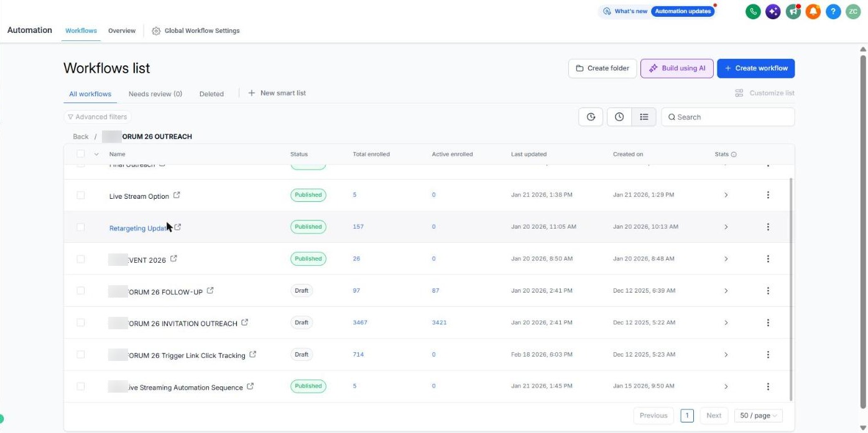Expand stats chevron for FORUM 26 FOLLOW-UP
This screenshot has height=433, width=868.
(x=726, y=291)
